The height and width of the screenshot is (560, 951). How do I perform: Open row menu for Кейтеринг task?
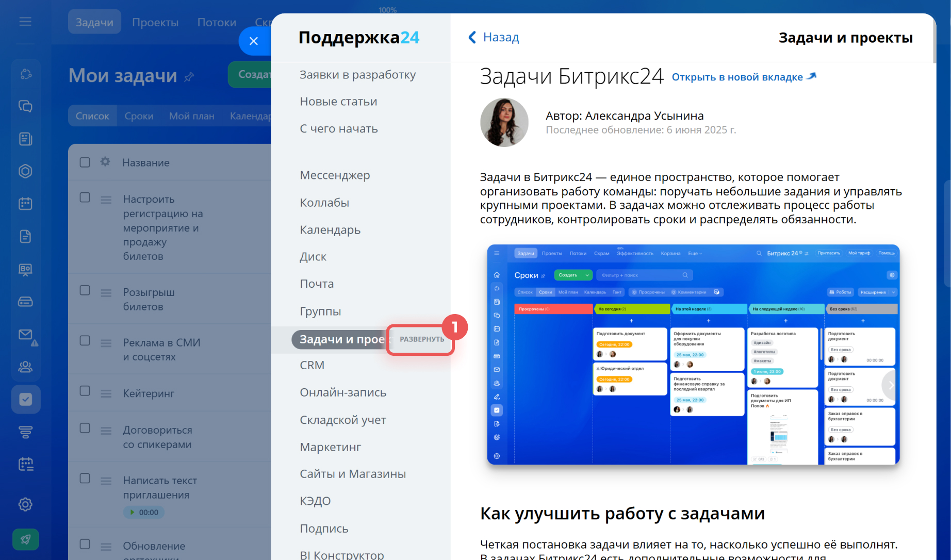click(106, 393)
